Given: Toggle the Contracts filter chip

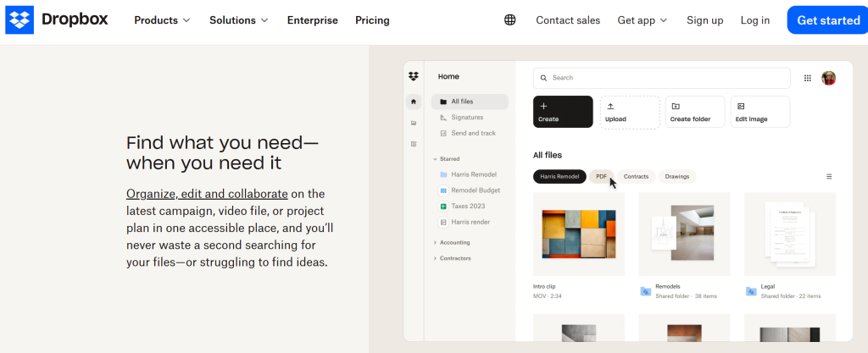Looking at the screenshot, I should (636, 177).
